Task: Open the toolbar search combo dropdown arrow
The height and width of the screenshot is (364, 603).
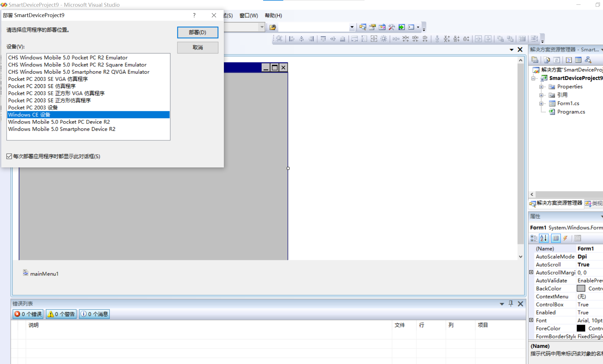Action: point(352,27)
